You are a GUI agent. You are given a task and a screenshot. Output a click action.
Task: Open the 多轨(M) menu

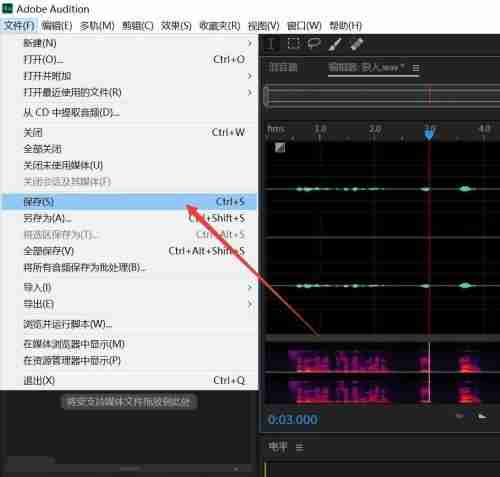coord(97,26)
